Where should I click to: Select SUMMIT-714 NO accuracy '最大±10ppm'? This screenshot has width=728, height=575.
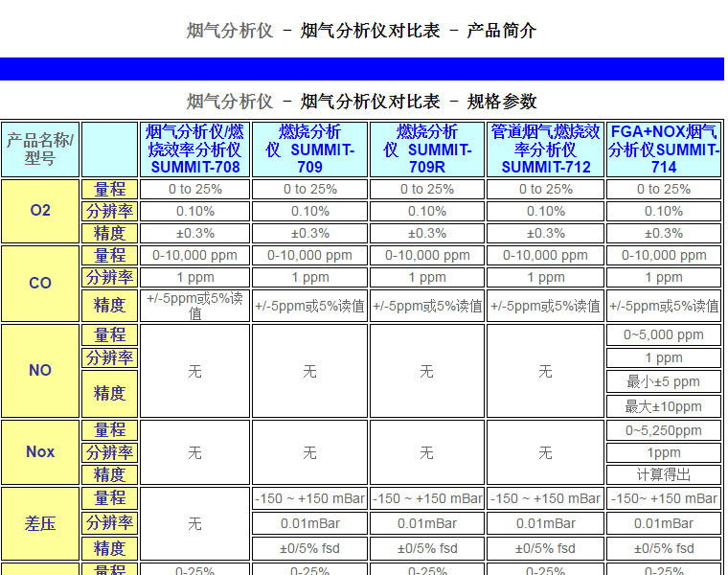664,406
